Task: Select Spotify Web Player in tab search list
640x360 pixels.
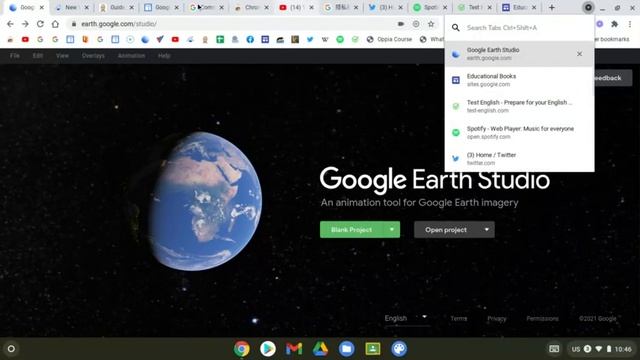Action: coord(519,132)
